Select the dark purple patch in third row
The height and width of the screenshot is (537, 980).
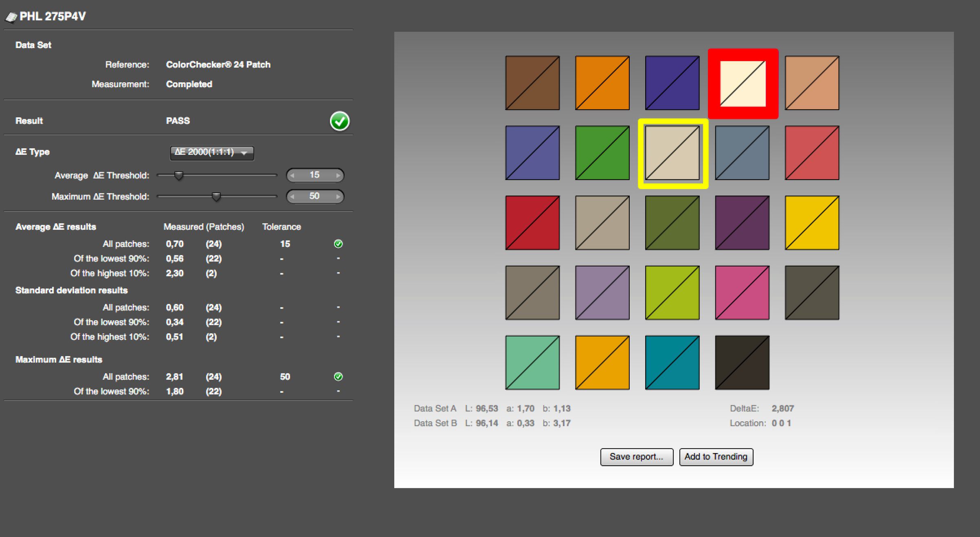coord(742,223)
